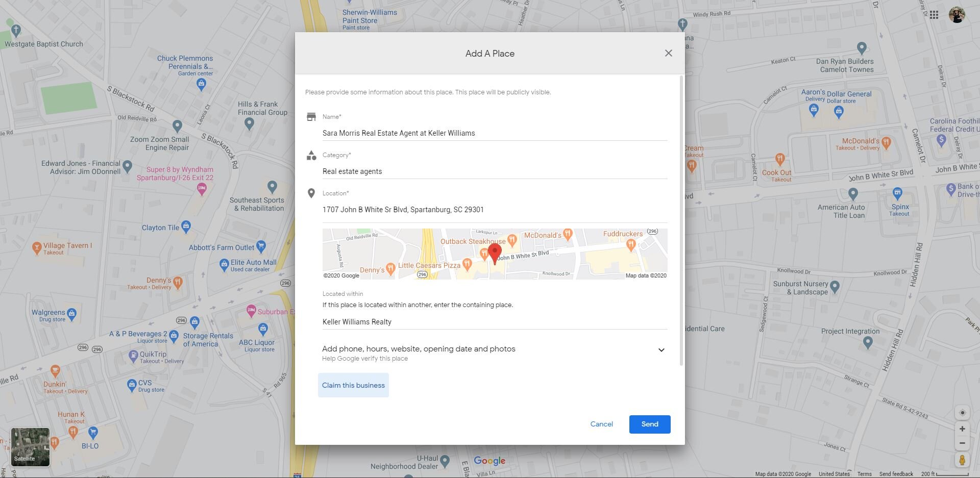Click Dan Ryan Builders Camelot Townes pin
Screen dimensions: 980x478
(862, 48)
